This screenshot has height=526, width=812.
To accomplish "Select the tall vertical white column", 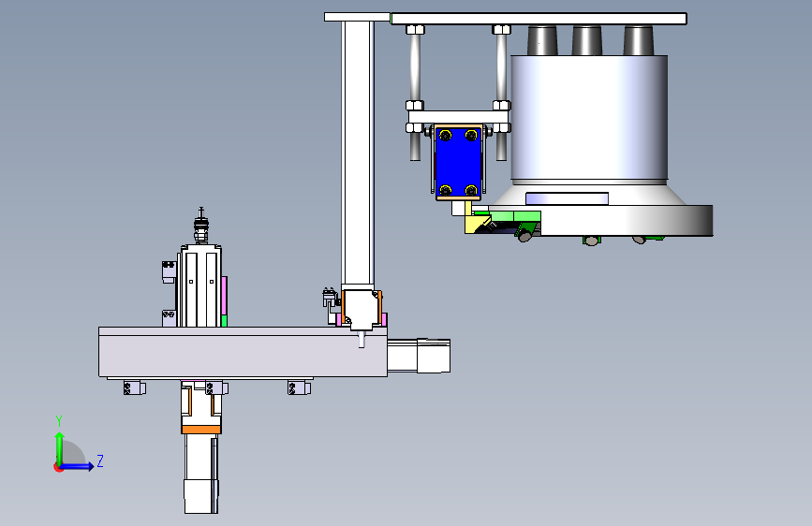I will (358, 153).
